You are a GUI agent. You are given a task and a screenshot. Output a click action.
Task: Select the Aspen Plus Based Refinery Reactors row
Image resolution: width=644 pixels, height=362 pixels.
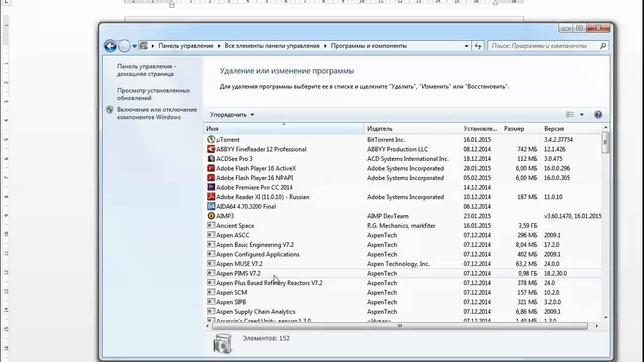[x=403, y=283]
